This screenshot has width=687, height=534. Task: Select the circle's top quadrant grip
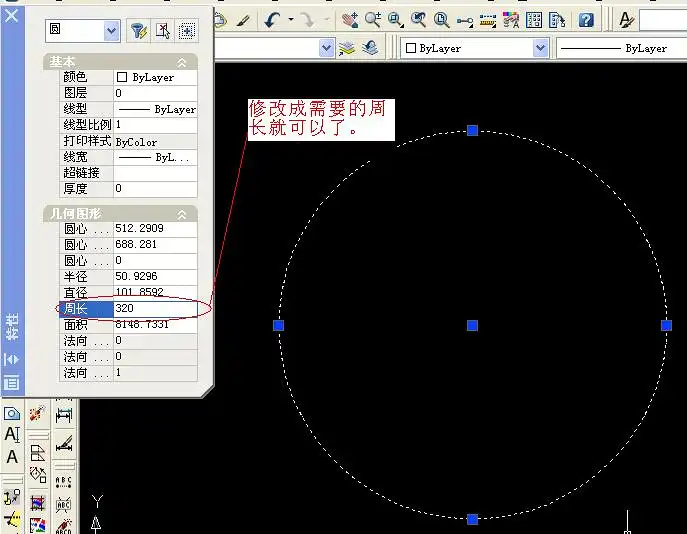472,130
